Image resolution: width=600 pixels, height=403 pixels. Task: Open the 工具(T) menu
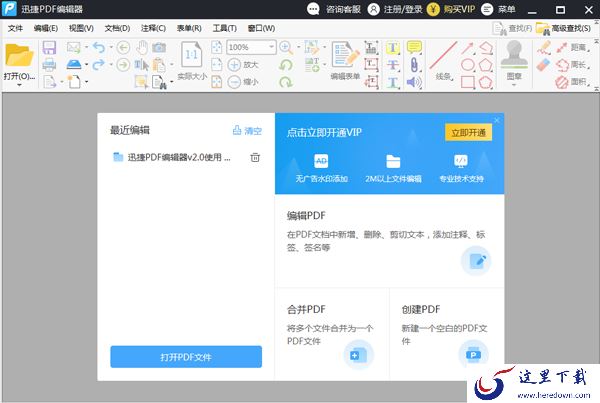tap(225, 28)
